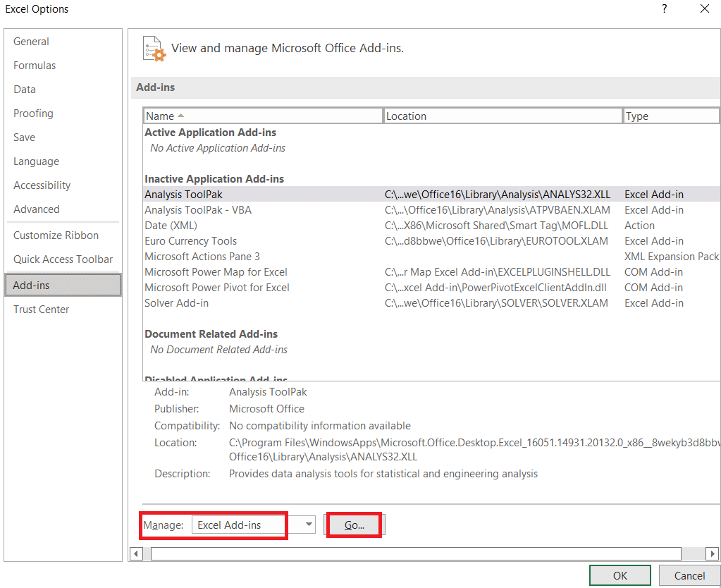Click the horizontal scrollbar right arrow
The height and width of the screenshot is (588, 721).
713,554
